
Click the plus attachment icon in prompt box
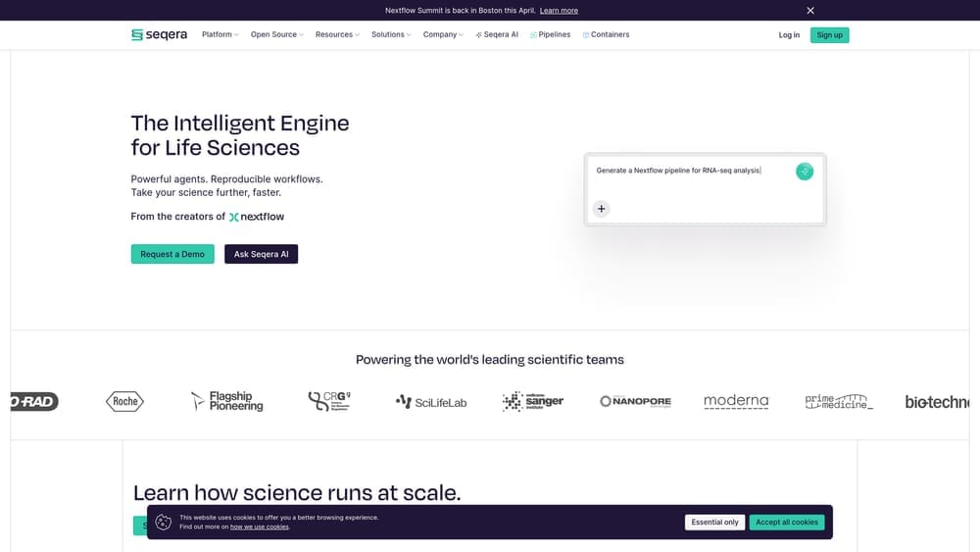[602, 209]
